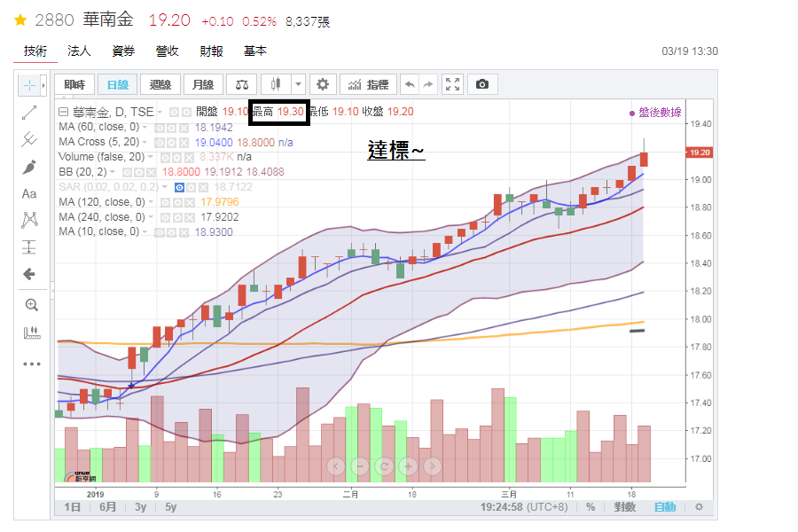The image size is (798, 532).
Task: Set chart range to 6月
Action: [107, 507]
